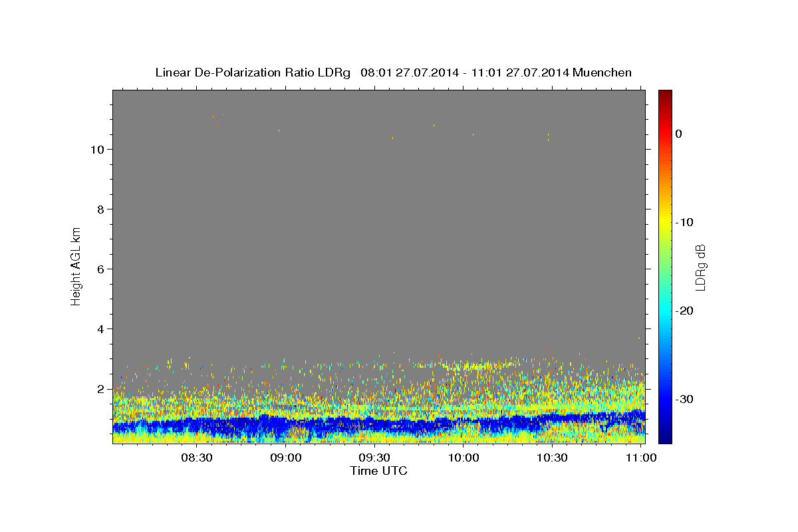Click the 09:30 time tick label
Image resolution: width=798 pixels, height=532 pixels.
tap(374, 458)
